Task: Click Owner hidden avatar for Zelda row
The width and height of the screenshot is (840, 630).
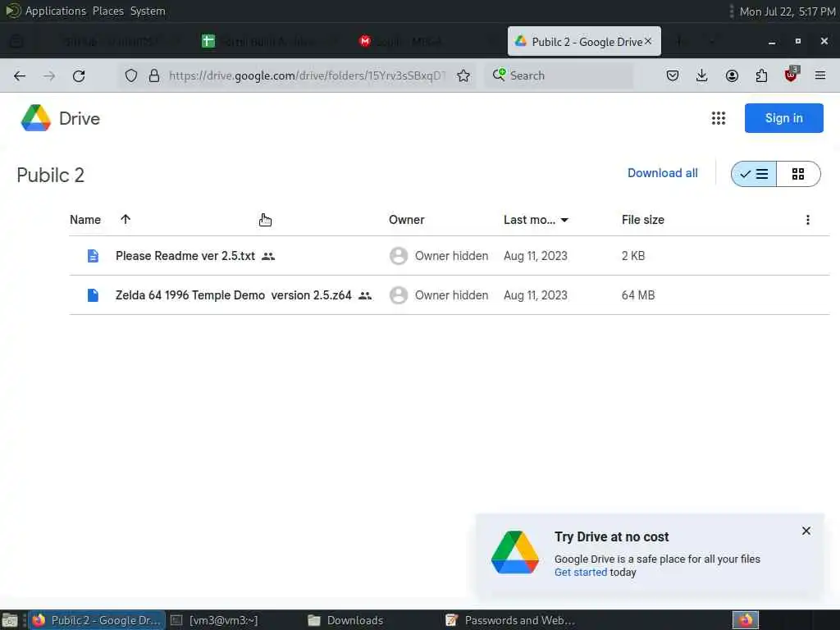Action: [x=399, y=295]
